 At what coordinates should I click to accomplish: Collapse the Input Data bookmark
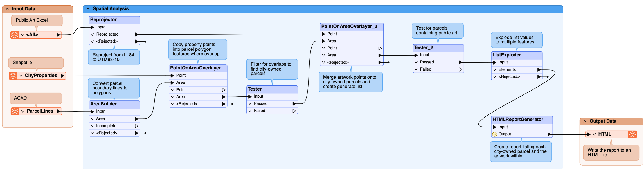(x=7, y=9)
